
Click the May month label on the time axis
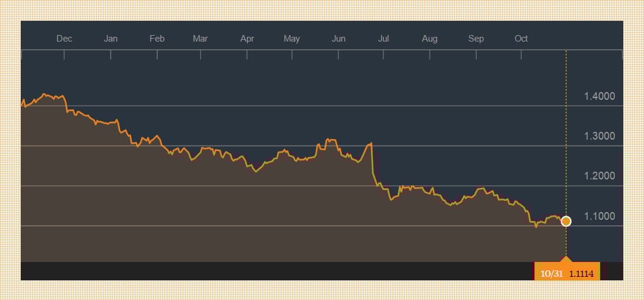pyautogui.click(x=291, y=39)
